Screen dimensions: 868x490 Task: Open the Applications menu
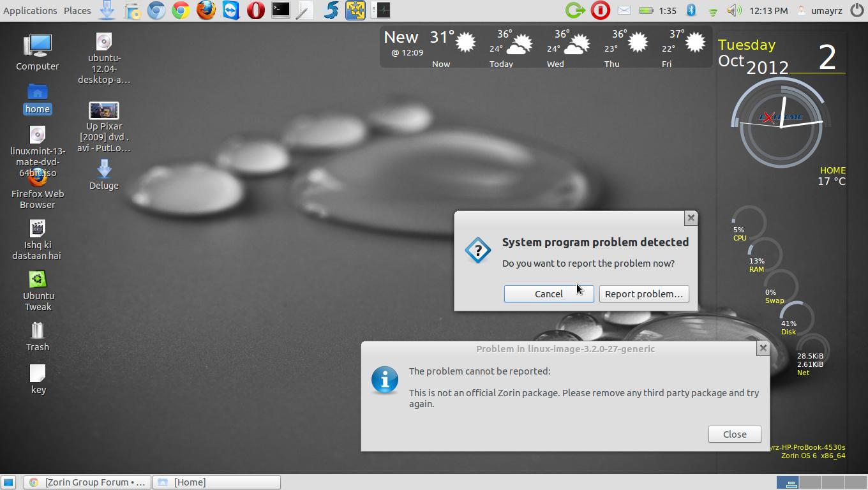point(30,10)
